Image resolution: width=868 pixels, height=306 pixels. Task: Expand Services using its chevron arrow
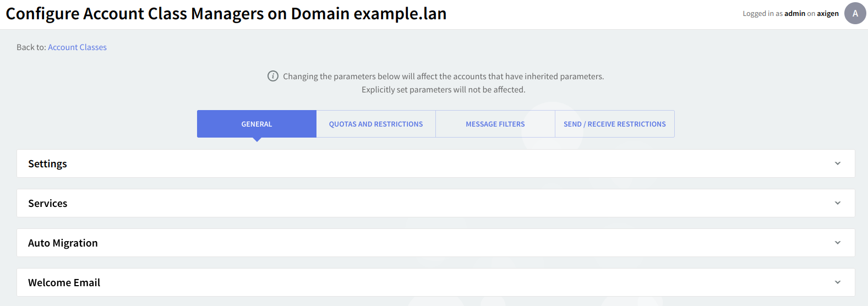(x=837, y=203)
